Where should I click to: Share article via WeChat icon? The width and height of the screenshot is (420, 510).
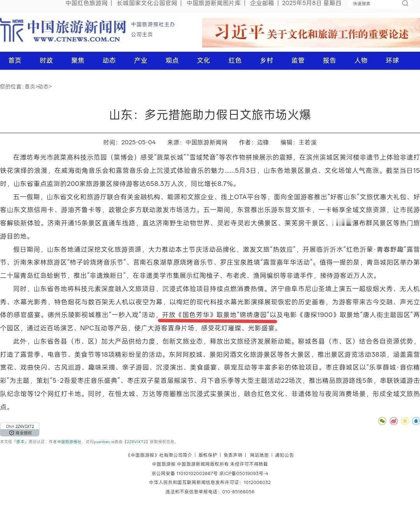pyautogui.click(x=382, y=421)
